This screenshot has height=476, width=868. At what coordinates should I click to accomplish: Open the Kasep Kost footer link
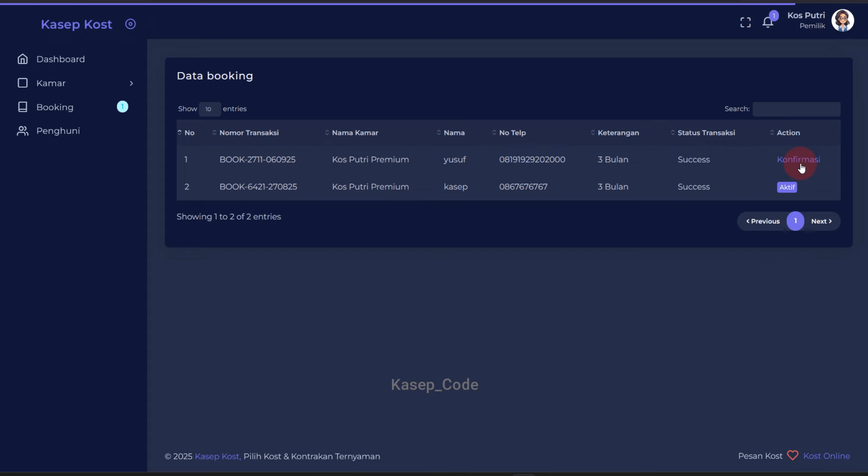[218, 456]
